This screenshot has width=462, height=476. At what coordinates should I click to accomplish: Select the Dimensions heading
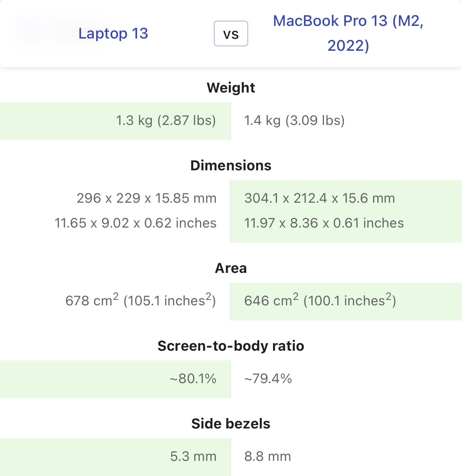231,165
